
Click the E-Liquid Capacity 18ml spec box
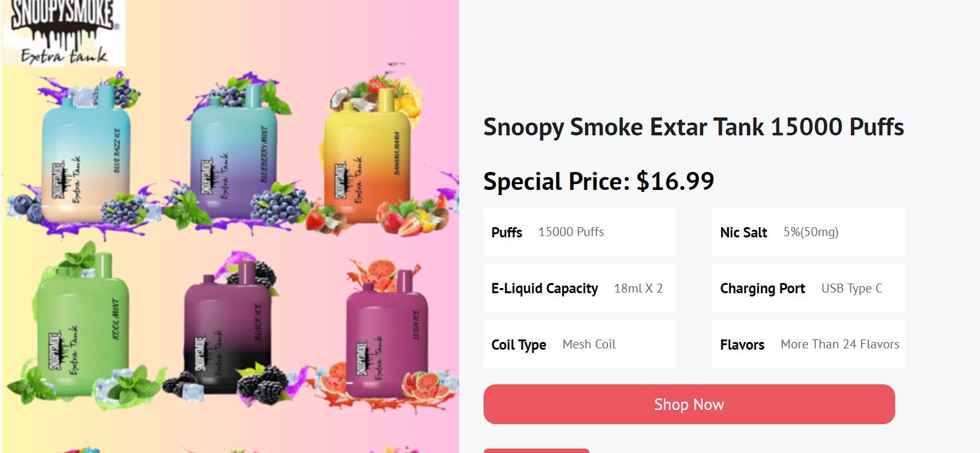tap(580, 288)
